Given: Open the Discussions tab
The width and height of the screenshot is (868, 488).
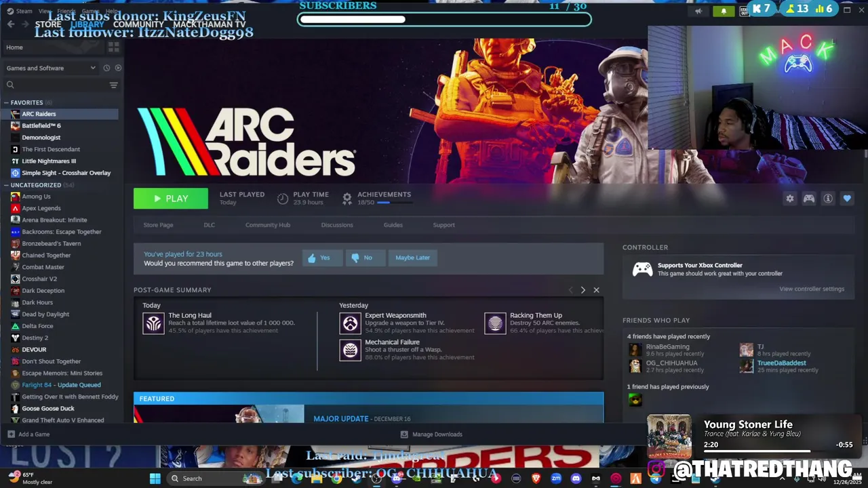Looking at the screenshot, I should click(337, 225).
